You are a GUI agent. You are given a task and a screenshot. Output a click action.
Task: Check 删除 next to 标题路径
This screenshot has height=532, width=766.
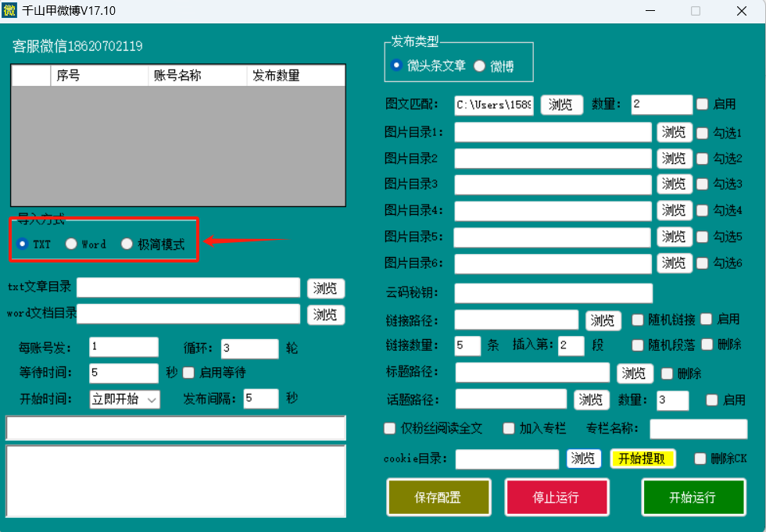pos(667,374)
